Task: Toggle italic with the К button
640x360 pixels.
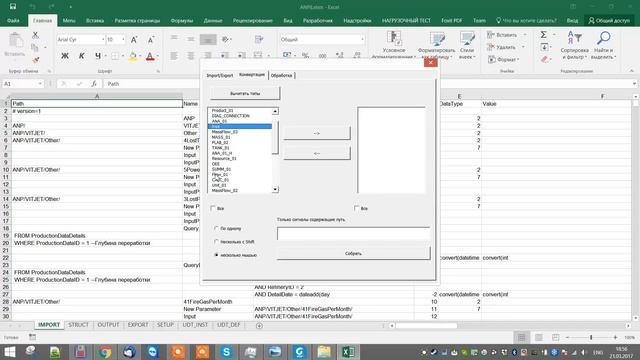Action: click(82, 56)
